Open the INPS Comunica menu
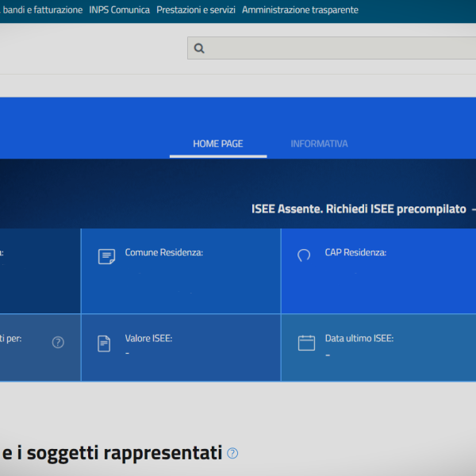The height and width of the screenshot is (476, 476). tap(119, 10)
